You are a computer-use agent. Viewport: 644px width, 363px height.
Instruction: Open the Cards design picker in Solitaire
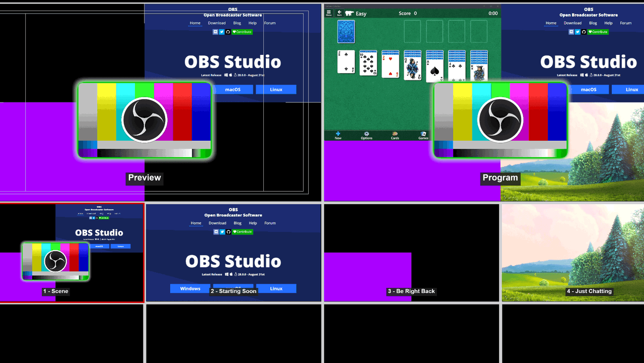[395, 135]
